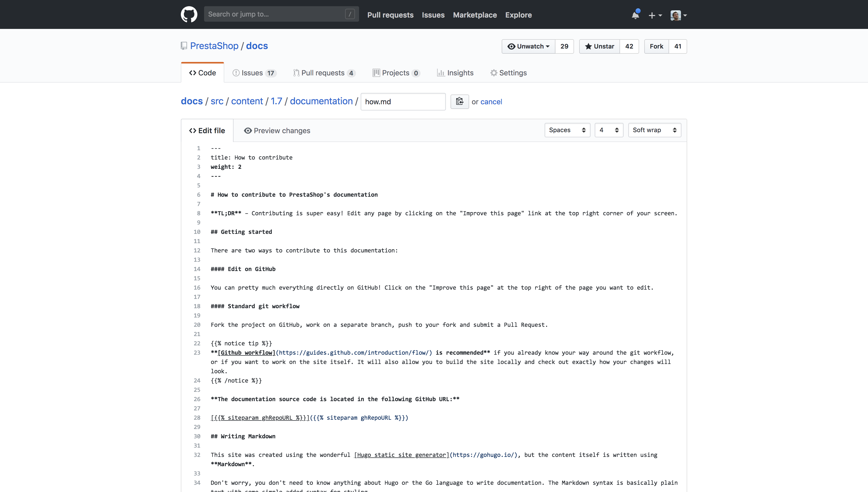Viewport: 868px width, 492px height.
Task: Switch to Preview changes tab
Action: click(x=277, y=130)
